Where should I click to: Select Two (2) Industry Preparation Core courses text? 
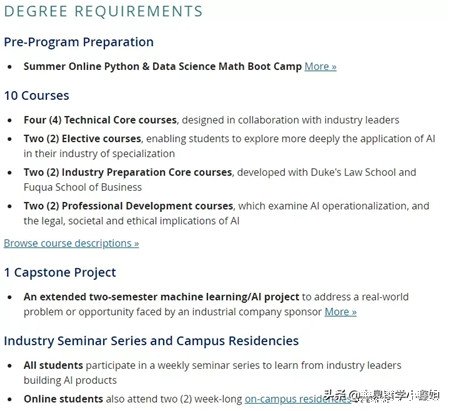click(128, 172)
